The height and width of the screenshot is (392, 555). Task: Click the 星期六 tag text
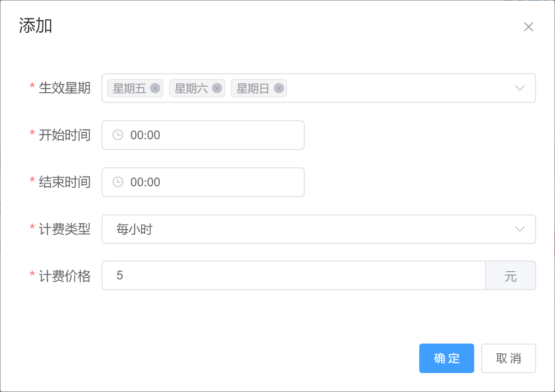click(191, 88)
